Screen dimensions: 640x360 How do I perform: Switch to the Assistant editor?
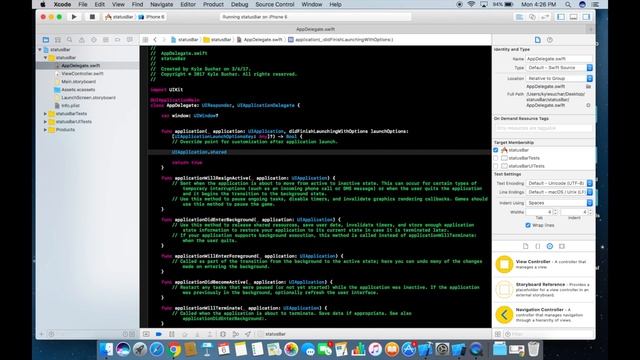tap(532, 17)
